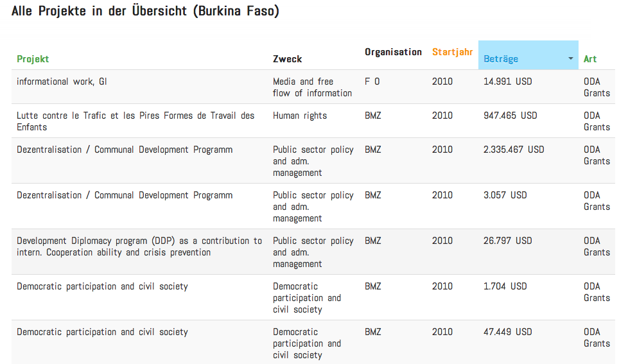Viewport: 628px width, 364px height.
Task: Sort table by Beträge column header
Action: 501,59
